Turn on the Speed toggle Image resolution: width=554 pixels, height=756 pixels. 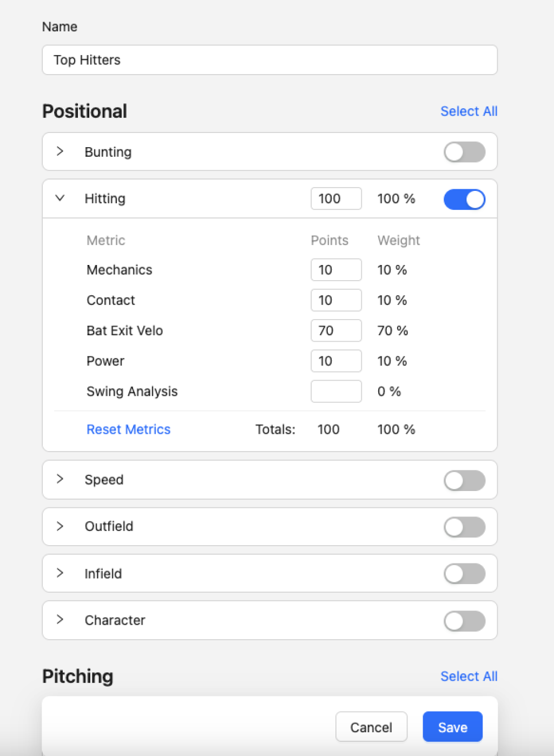[464, 480]
